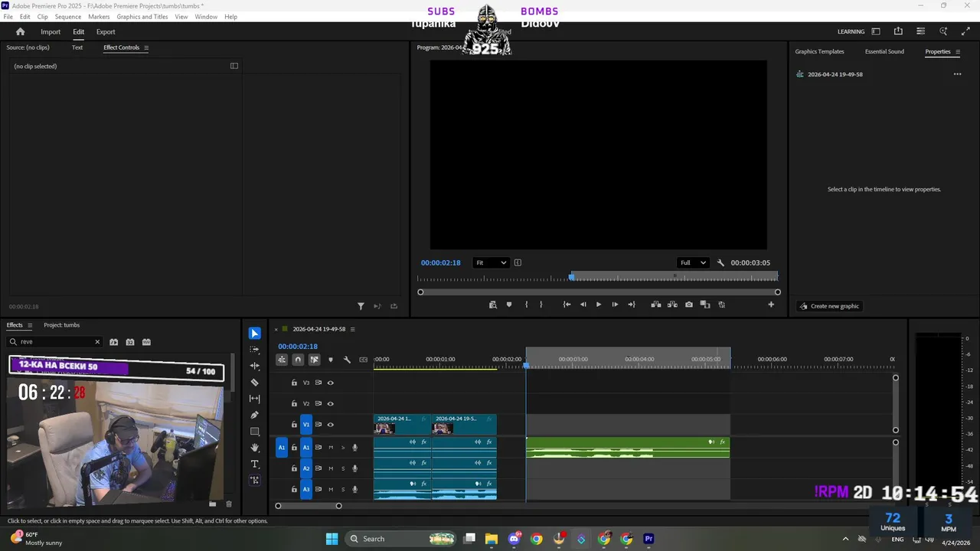This screenshot has width=980, height=551.
Task: Select the Rectangle tool
Action: 255,432
